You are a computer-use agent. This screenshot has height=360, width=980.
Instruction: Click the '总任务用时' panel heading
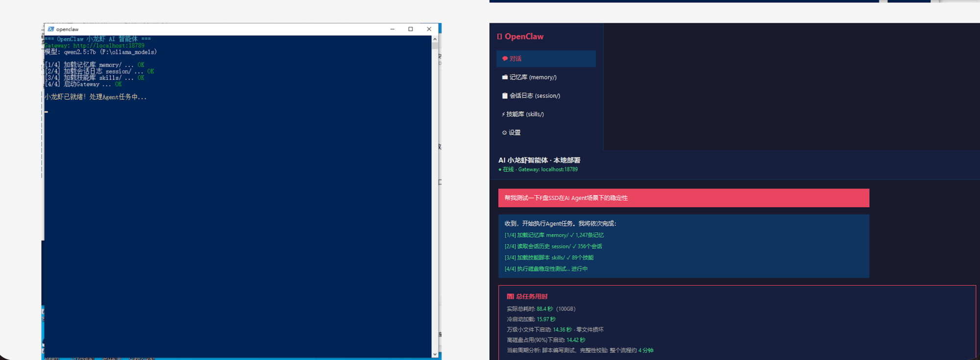(x=527, y=296)
